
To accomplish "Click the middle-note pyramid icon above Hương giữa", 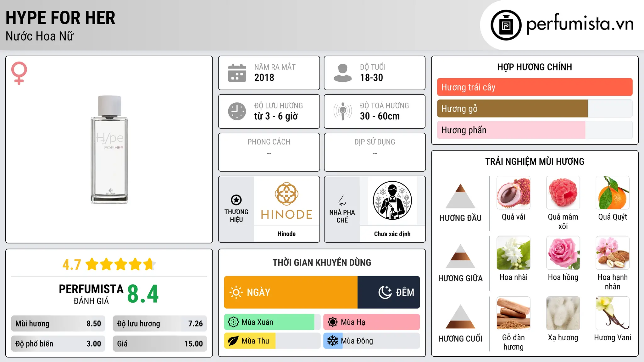I will [460, 256].
